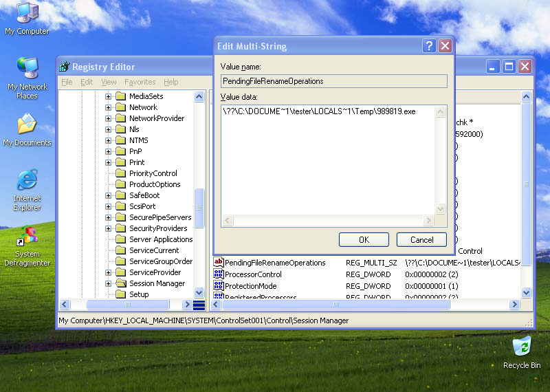Click in the Value data text area

coord(328,160)
